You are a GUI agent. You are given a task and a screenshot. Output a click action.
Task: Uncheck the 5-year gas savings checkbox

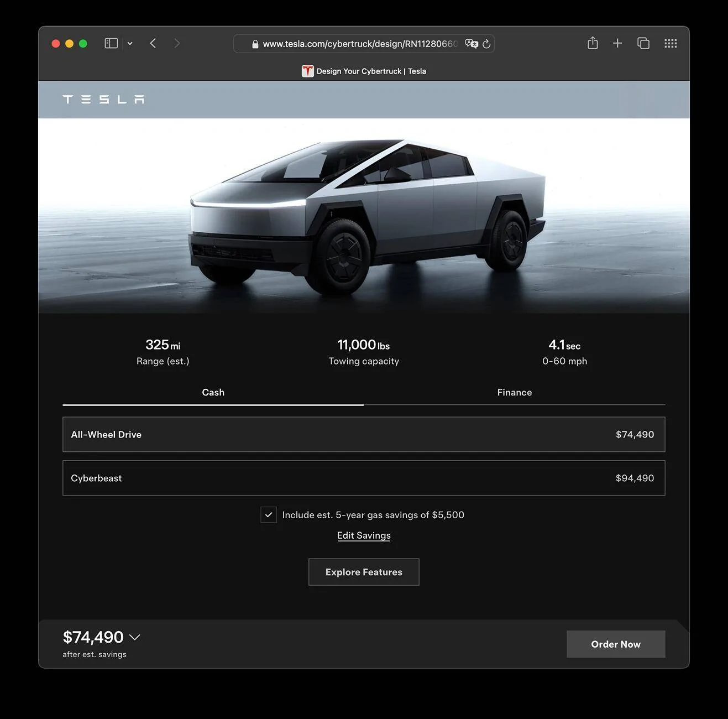pos(269,514)
